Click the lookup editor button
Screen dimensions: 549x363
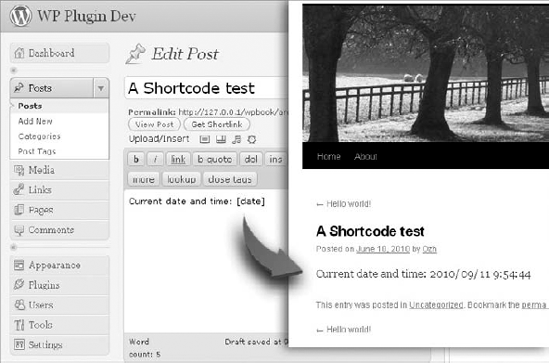tap(181, 179)
